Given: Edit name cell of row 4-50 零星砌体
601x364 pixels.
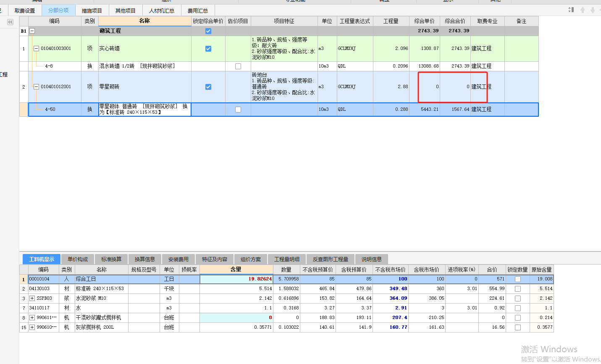Looking at the screenshot, I should point(145,110).
